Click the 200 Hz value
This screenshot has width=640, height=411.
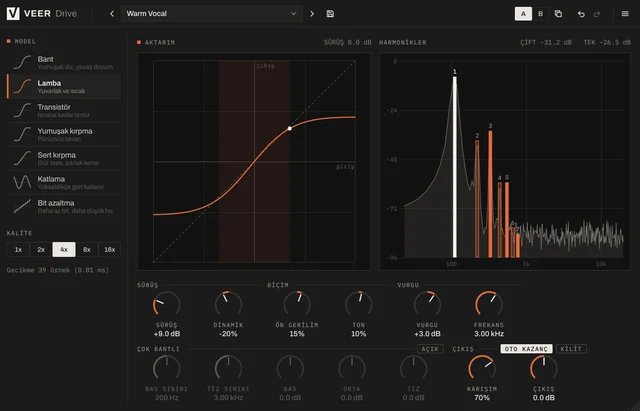167,398
